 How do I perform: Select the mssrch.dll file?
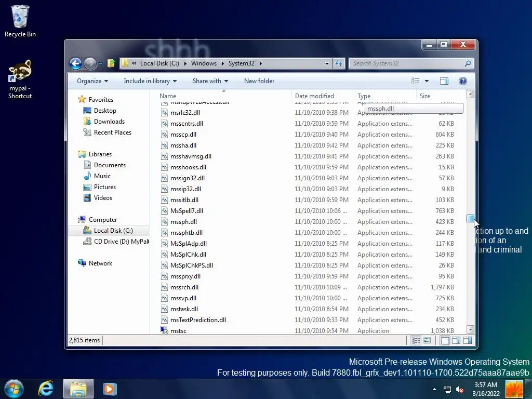184,287
